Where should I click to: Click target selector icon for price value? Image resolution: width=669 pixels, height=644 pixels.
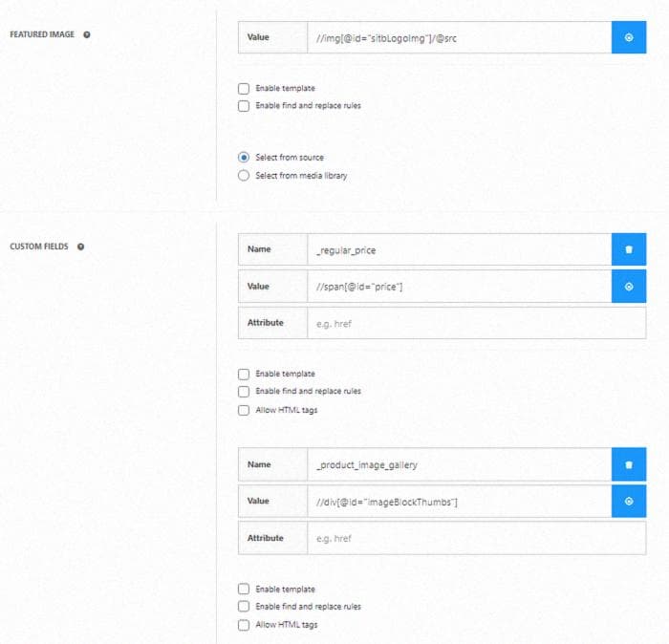[629, 287]
